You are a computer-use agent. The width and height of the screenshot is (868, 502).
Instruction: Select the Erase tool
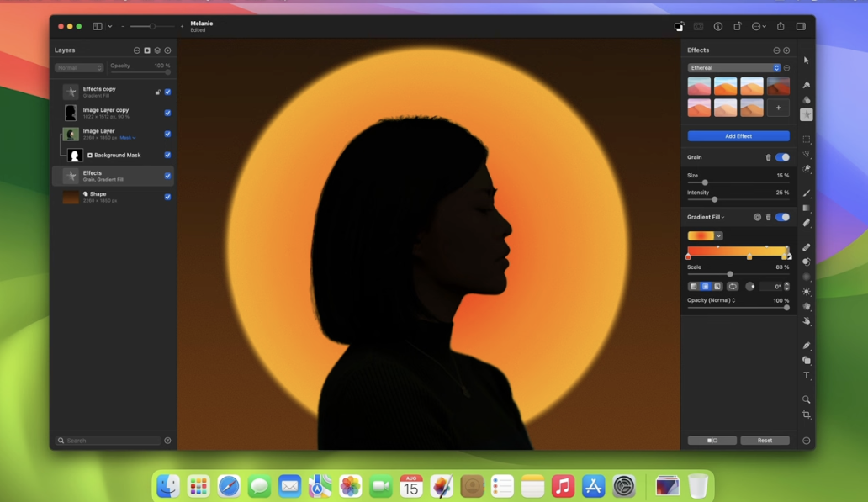[806, 223]
